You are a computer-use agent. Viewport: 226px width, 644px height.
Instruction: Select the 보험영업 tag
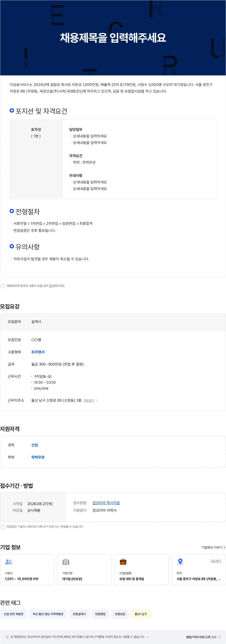pyautogui.click(x=100, y=614)
